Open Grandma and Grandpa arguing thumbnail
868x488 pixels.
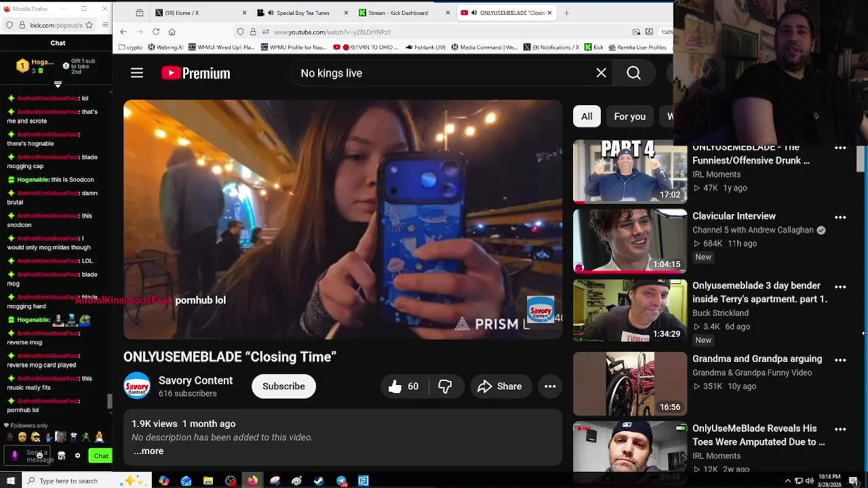(630, 384)
